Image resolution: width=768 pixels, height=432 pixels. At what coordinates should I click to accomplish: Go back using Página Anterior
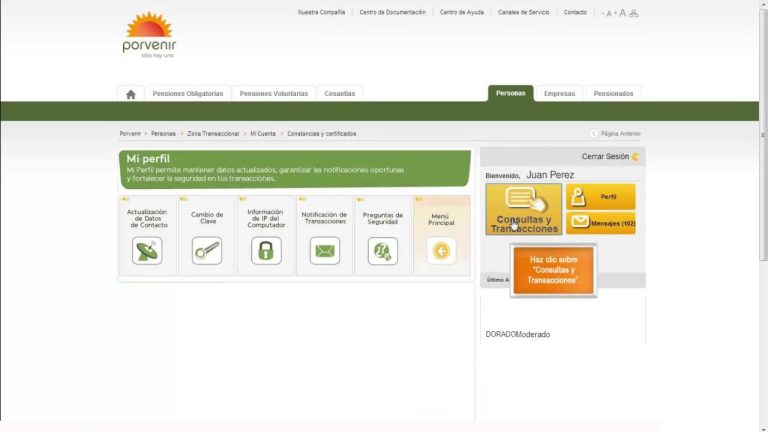pos(615,133)
